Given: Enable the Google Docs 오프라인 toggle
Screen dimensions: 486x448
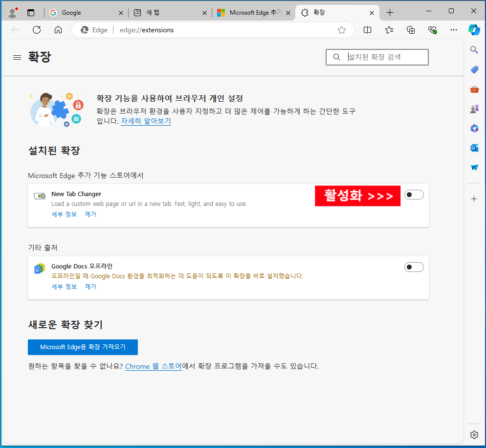Looking at the screenshot, I should tap(414, 267).
